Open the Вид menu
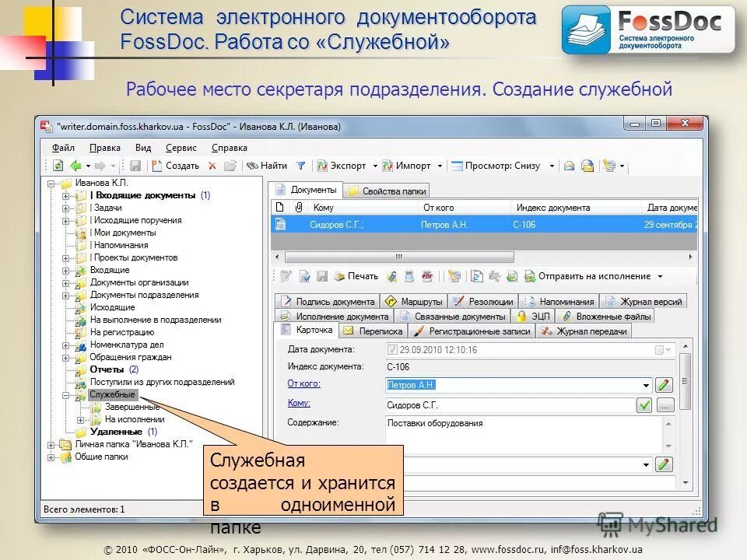The image size is (747, 560). [x=143, y=148]
